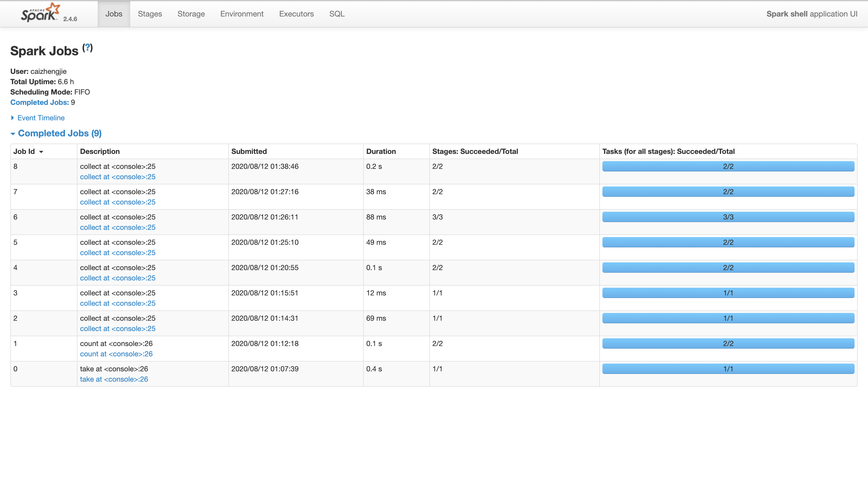Screen dimensions: 868x502
Task: Open the Stages tab
Action: click(x=150, y=14)
